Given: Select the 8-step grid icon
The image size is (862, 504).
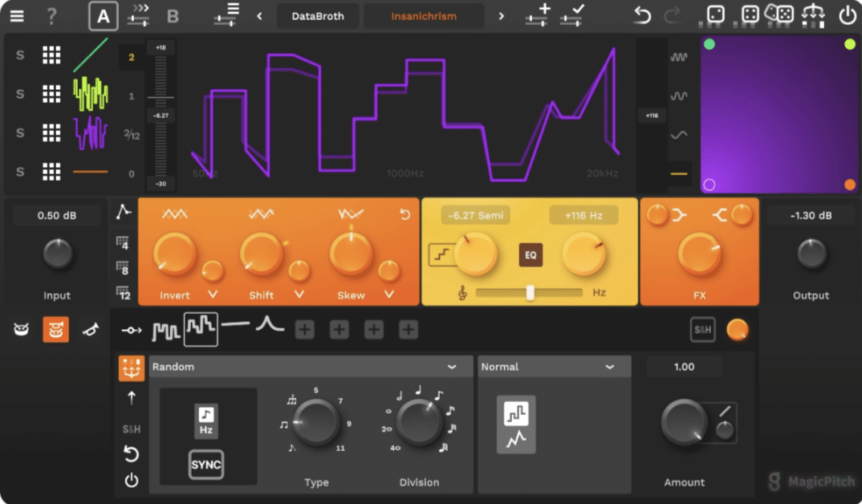Looking at the screenshot, I should (123, 268).
